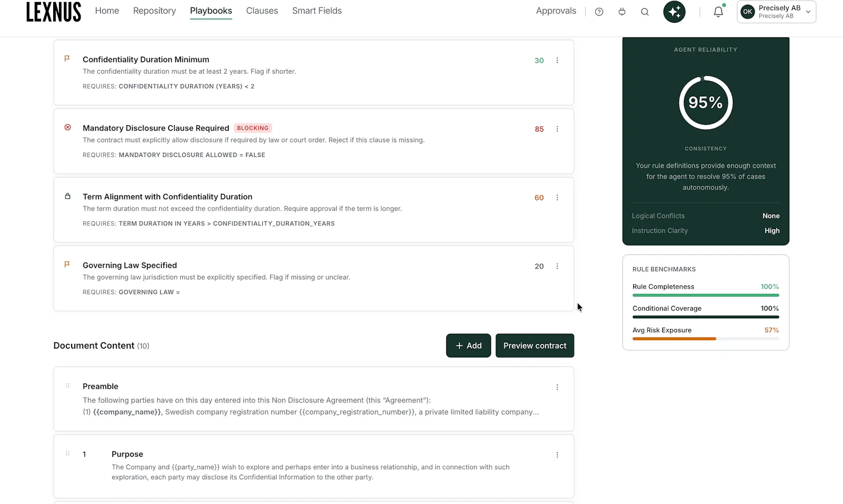
Task: Switch to the Clauses tab
Action: coord(262,11)
